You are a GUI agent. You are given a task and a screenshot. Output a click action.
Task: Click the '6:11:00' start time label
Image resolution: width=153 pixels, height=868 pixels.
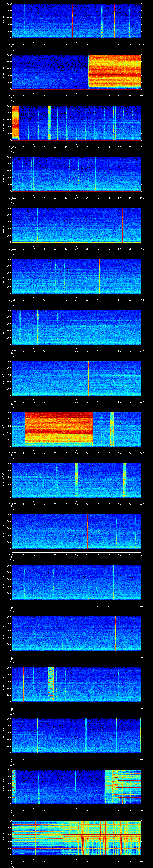[x=12, y=198]
